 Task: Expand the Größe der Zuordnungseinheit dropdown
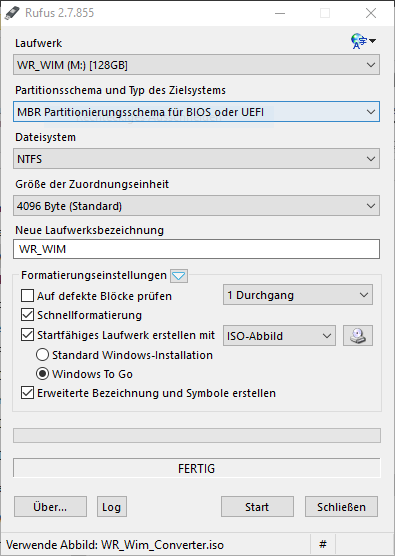pos(196,206)
